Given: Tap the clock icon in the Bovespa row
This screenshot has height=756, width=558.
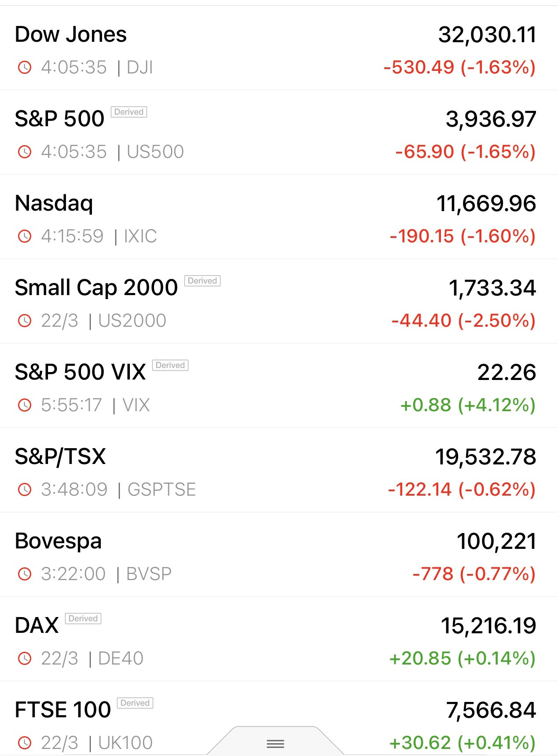Looking at the screenshot, I should 25,574.
